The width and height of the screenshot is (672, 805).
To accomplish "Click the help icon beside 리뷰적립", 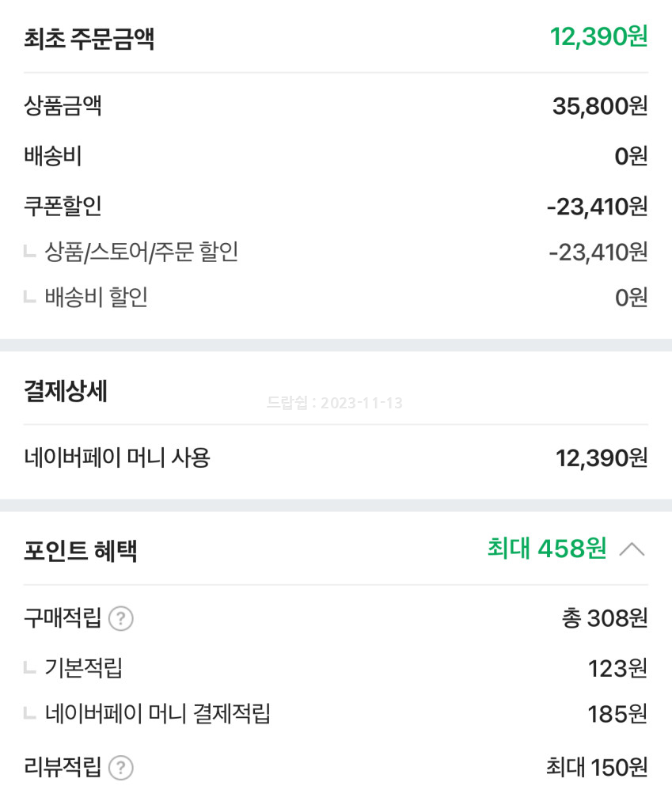I will pos(121,768).
